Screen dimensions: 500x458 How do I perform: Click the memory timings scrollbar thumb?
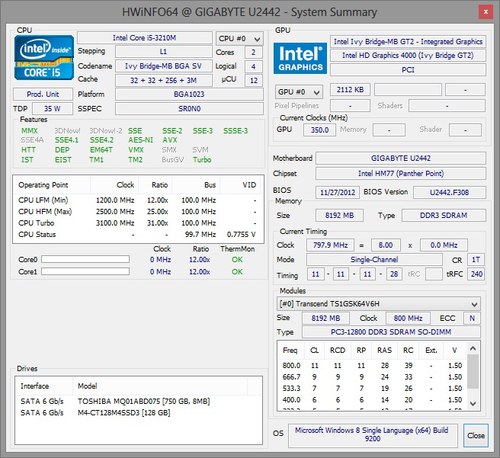coord(473,371)
